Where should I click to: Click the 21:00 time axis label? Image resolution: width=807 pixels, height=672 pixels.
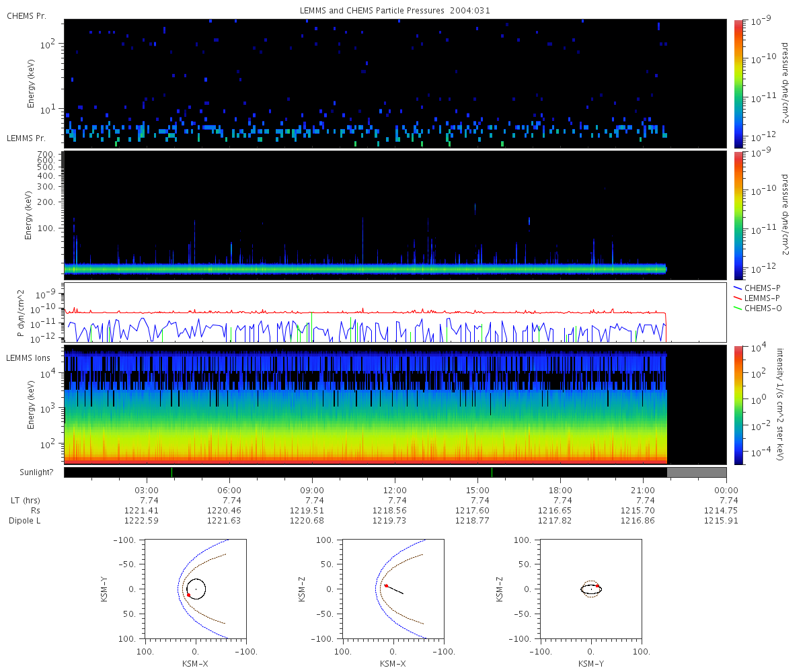643,491
